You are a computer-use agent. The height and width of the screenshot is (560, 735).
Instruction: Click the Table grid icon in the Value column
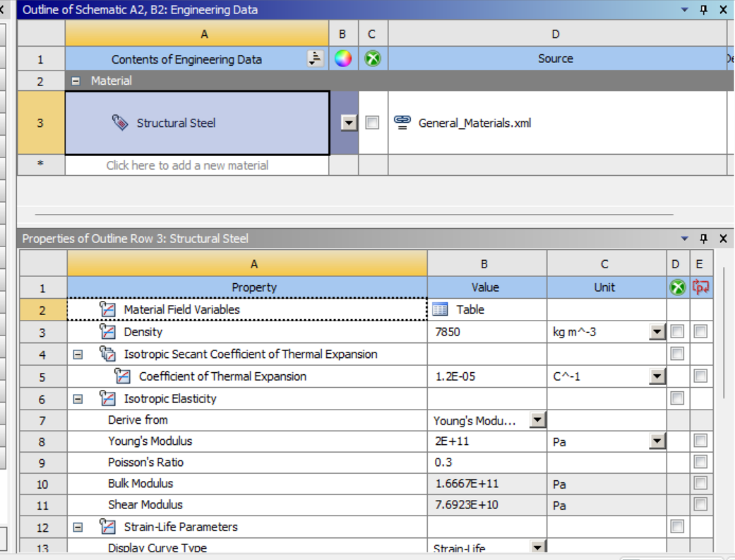click(440, 309)
